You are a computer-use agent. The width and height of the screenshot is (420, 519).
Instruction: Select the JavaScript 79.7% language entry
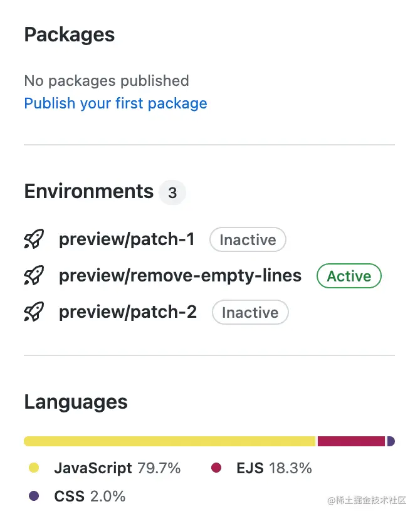(x=117, y=468)
